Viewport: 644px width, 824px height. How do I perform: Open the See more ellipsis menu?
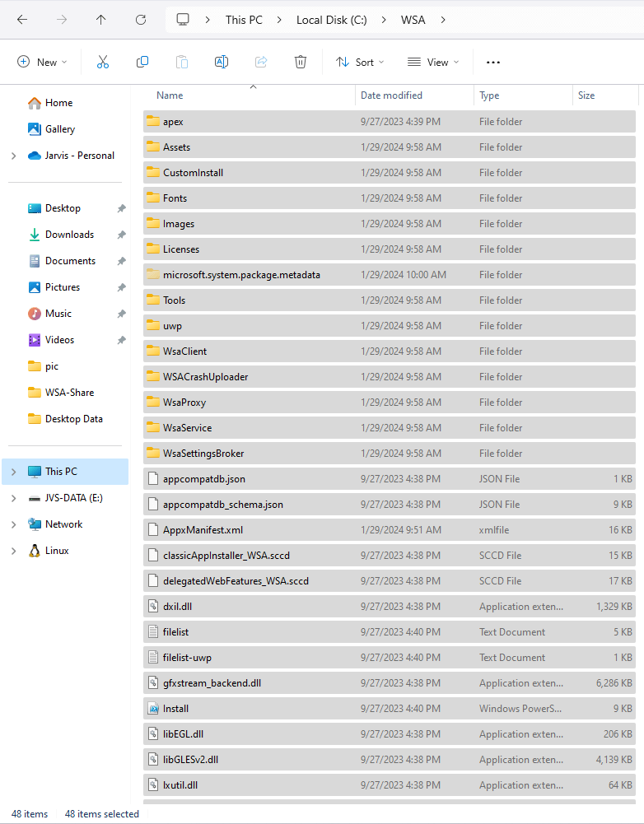[492, 62]
